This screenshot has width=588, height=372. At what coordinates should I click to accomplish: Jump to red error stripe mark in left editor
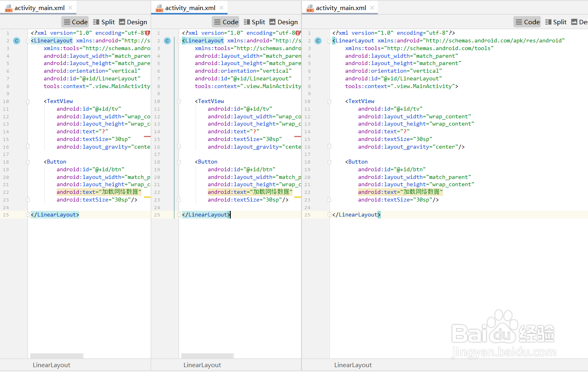(x=147, y=137)
